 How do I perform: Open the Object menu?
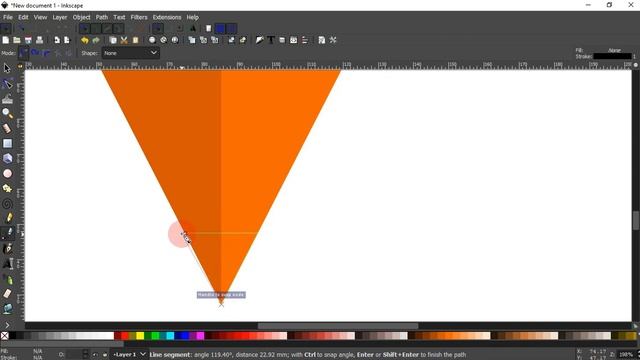pyautogui.click(x=82, y=17)
